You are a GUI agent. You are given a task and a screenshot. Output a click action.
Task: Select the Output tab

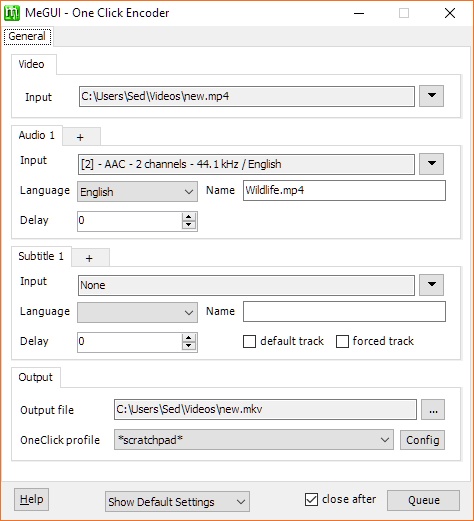pyautogui.click(x=36, y=377)
